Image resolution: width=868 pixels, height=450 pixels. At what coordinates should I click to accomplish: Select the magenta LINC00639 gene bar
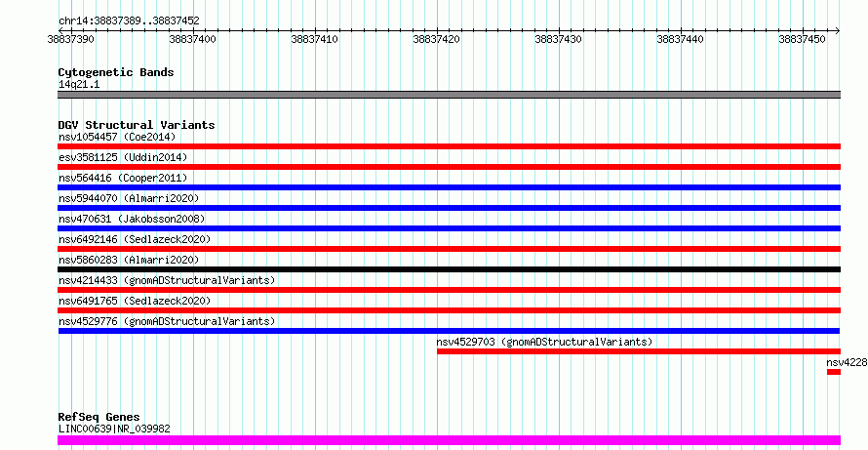[449, 440]
